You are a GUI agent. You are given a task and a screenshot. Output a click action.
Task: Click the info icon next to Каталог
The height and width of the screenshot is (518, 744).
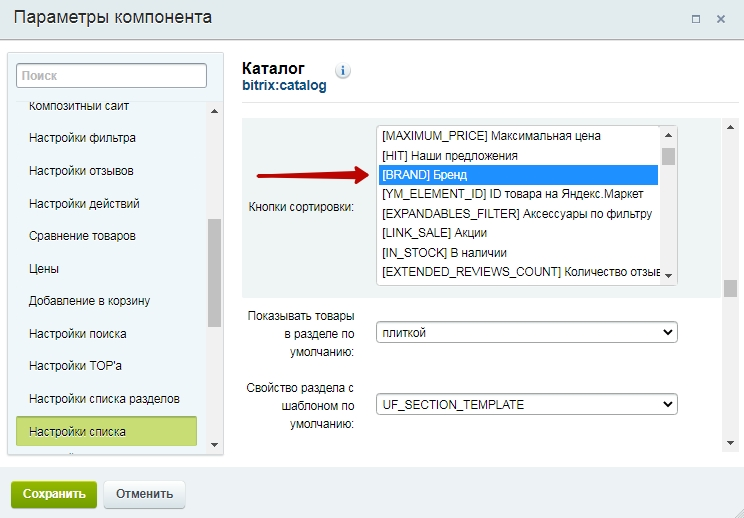[x=343, y=71]
